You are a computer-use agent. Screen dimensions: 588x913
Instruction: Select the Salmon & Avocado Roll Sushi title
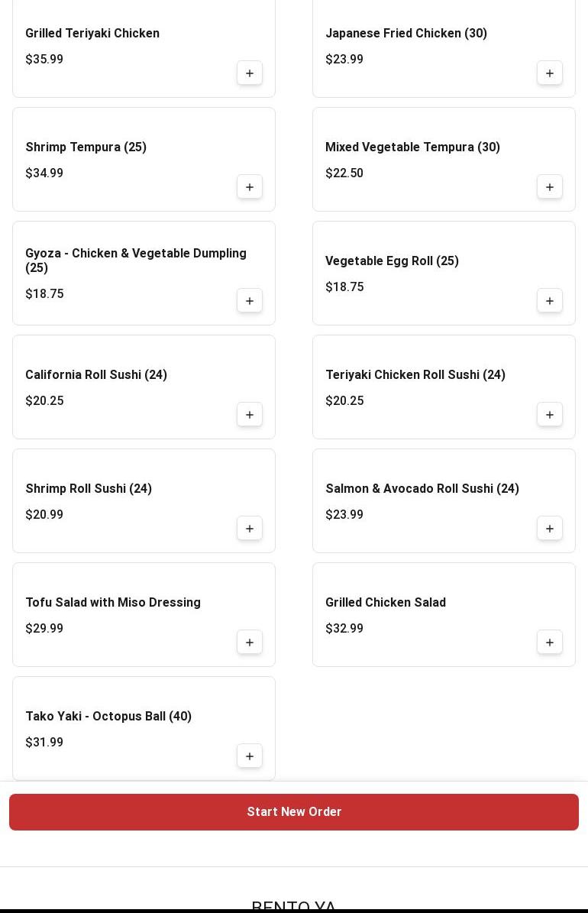(x=422, y=488)
